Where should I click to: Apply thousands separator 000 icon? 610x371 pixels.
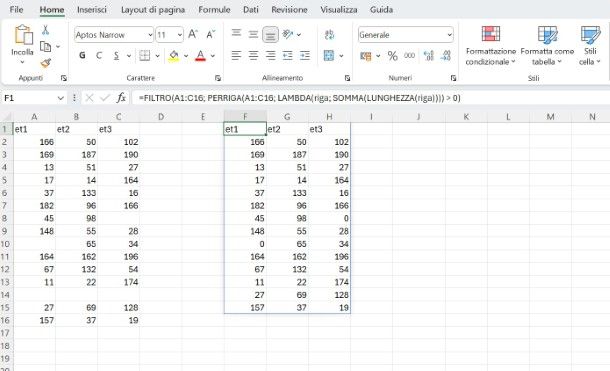click(x=409, y=56)
